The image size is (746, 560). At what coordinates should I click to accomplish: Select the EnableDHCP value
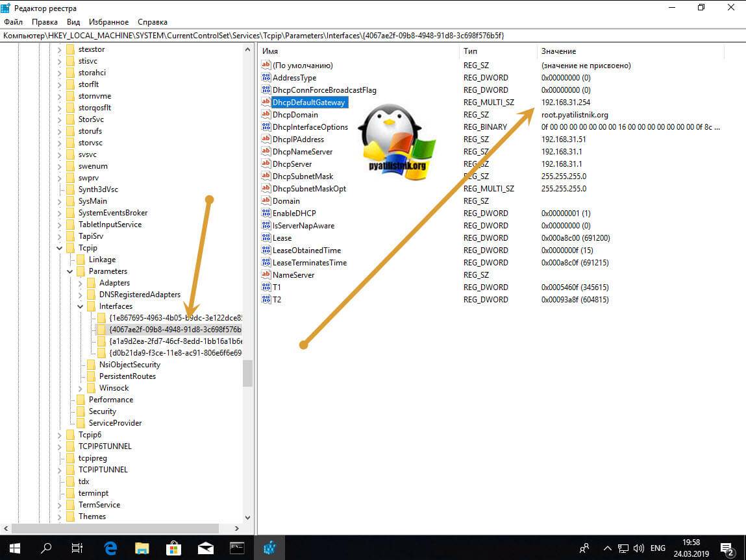[x=294, y=213]
